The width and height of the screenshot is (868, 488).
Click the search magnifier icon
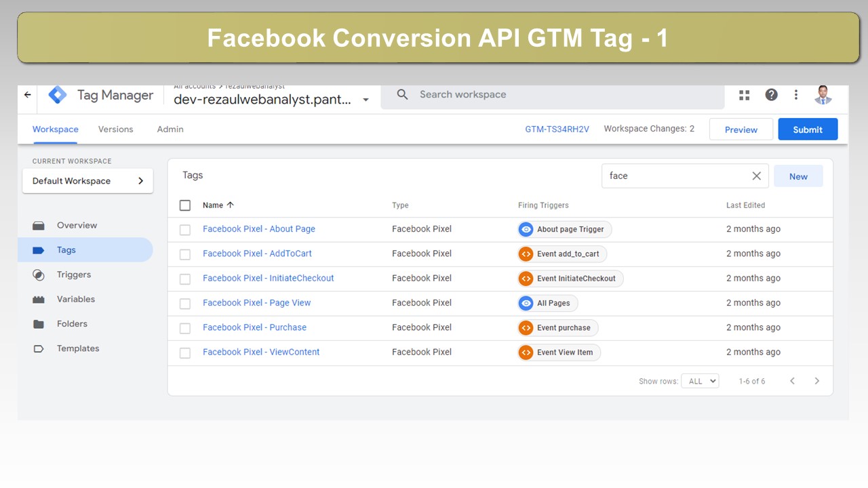pyautogui.click(x=402, y=95)
